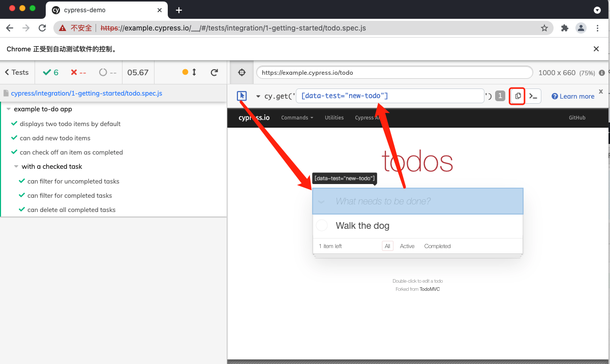The width and height of the screenshot is (610, 364).
Task: Click the browser address bar
Action: pos(303,28)
